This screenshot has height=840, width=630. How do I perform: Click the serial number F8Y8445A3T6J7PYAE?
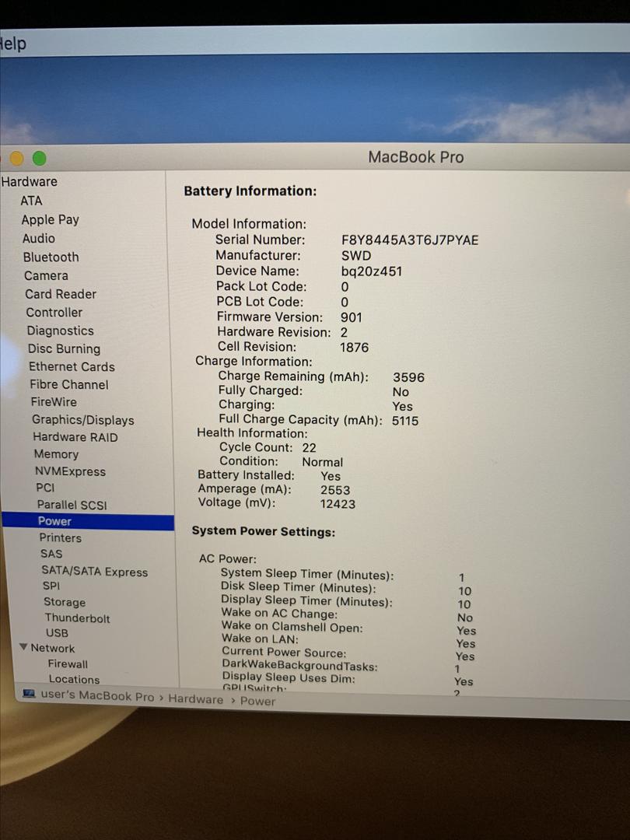pos(410,240)
